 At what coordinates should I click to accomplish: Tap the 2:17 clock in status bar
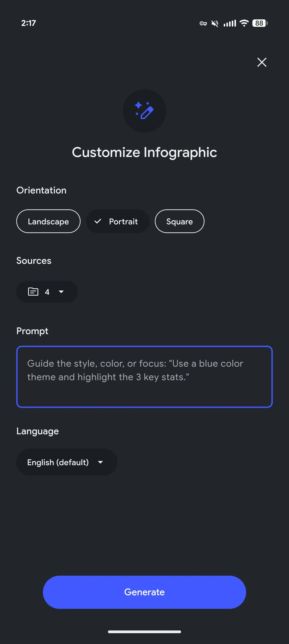pos(28,23)
